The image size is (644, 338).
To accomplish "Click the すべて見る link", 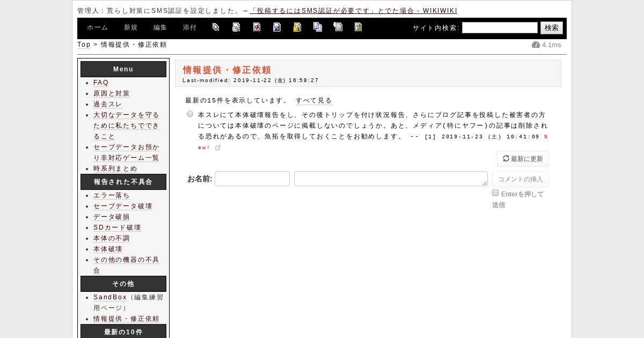I will (314, 100).
